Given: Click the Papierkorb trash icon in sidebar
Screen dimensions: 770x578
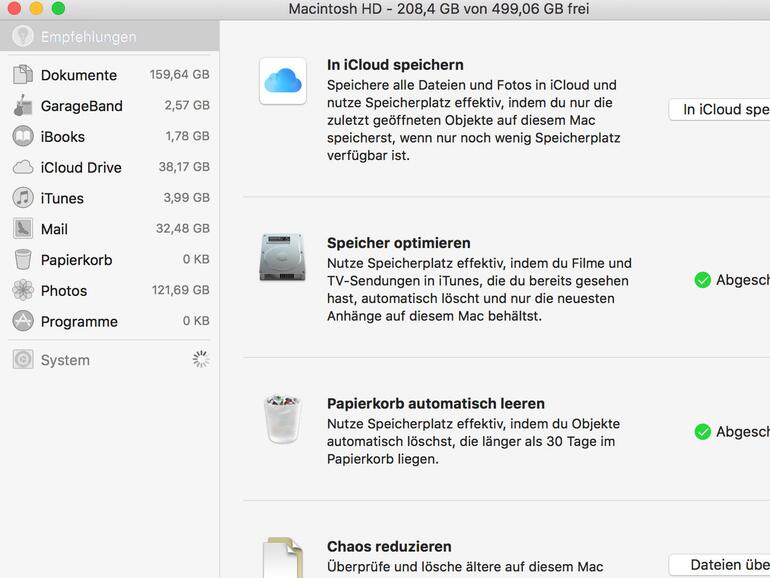Looking at the screenshot, I should pyautogui.click(x=23, y=260).
